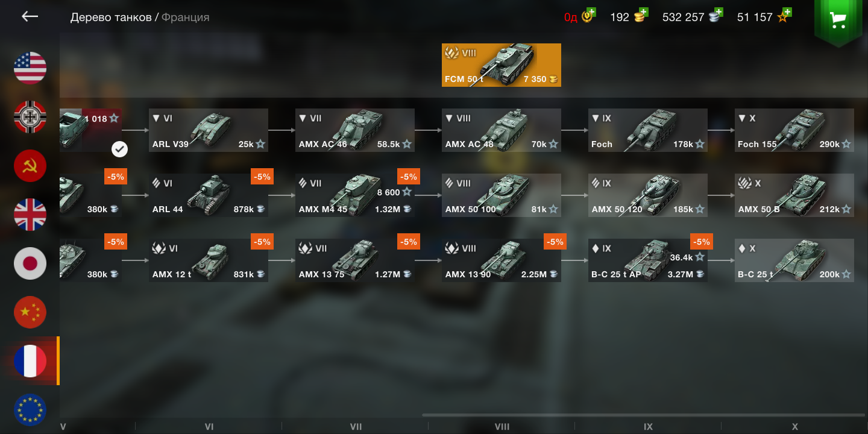Go back using the arrow icon

[x=30, y=17]
